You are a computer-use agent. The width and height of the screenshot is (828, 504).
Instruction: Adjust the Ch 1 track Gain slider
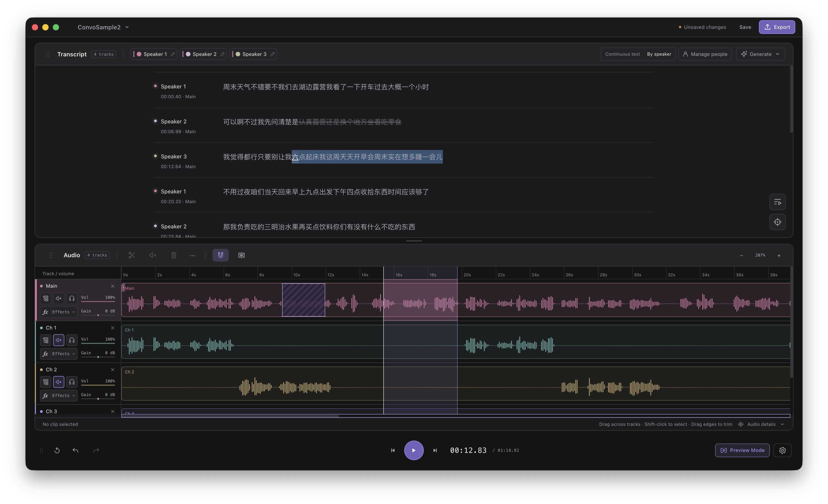tap(98, 357)
